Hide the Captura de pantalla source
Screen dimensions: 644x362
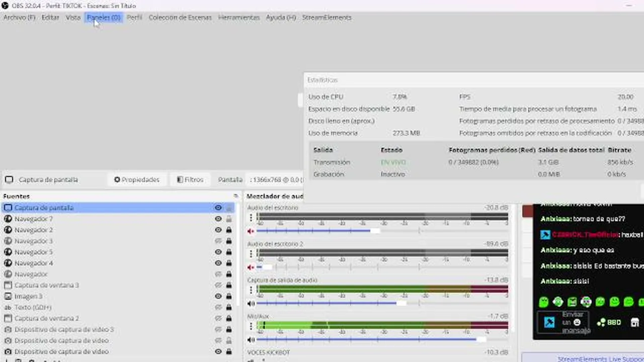click(x=218, y=208)
